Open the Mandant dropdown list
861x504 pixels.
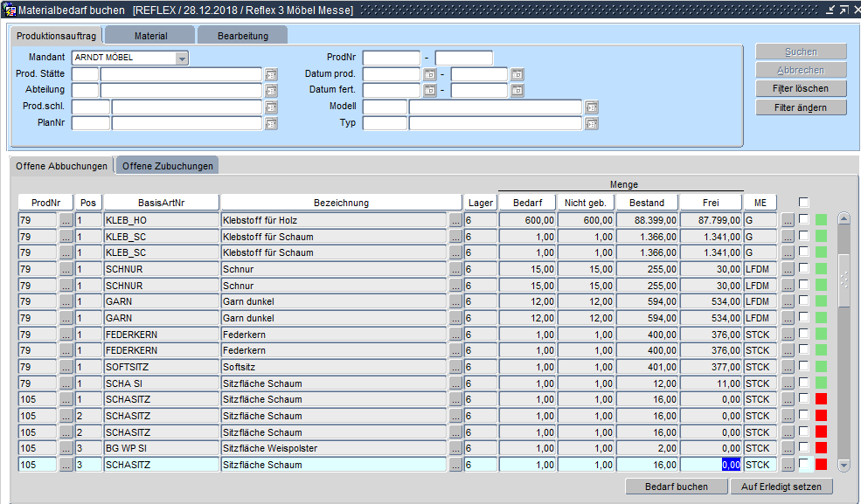[182, 59]
